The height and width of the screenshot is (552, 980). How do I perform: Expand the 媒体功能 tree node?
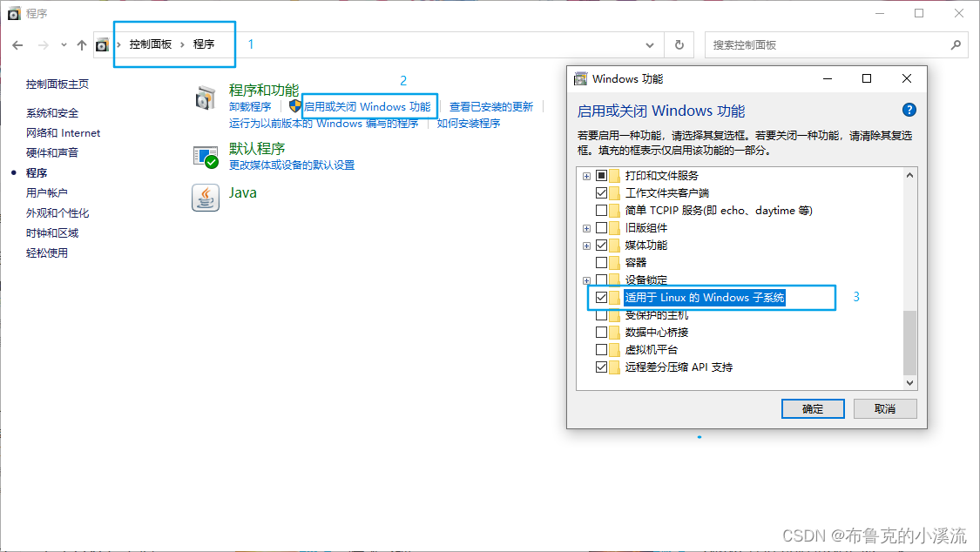coord(587,245)
